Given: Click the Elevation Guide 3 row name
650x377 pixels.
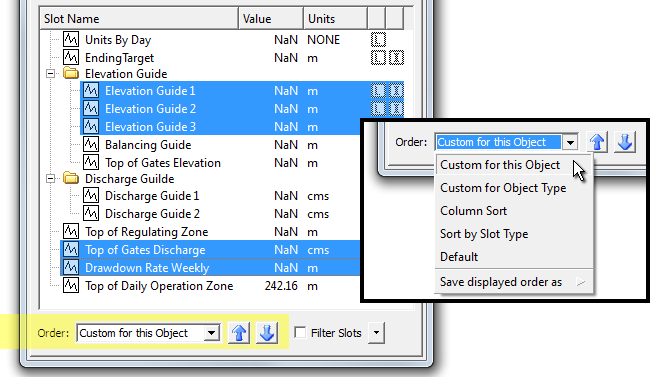Looking at the screenshot, I should pyautogui.click(x=150, y=127).
